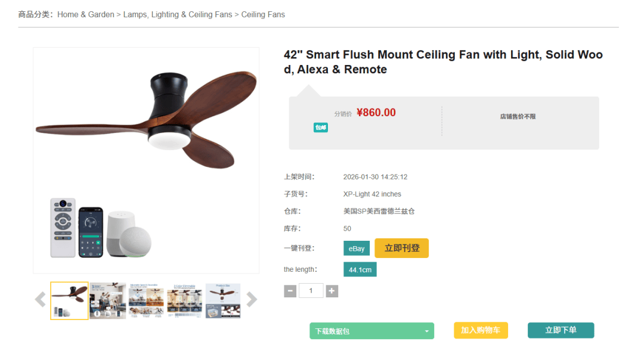Viewport: 644px width, 354px height.
Task: Select the first fan product thumbnail
Action: pyautogui.click(x=69, y=300)
